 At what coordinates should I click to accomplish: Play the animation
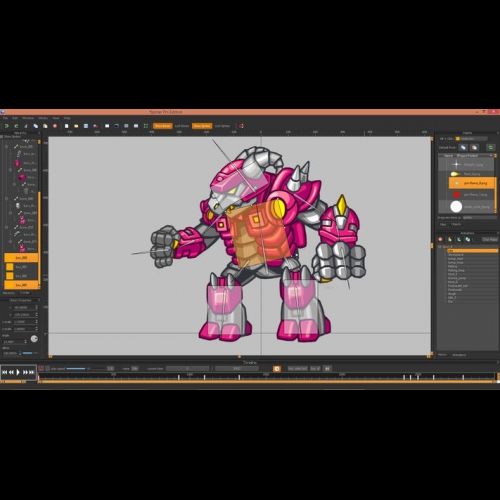pos(18,372)
